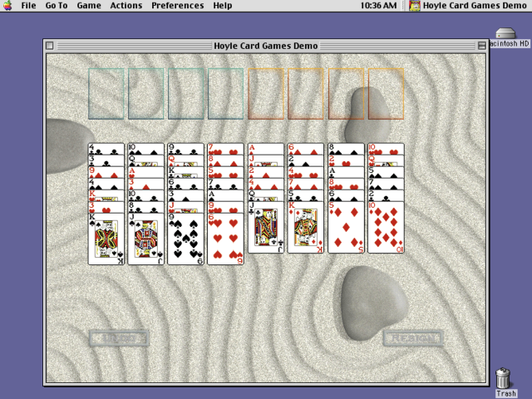The height and width of the screenshot is (399, 532).
Task: Select the Nine of Spades card
Action: pos(186,239)
